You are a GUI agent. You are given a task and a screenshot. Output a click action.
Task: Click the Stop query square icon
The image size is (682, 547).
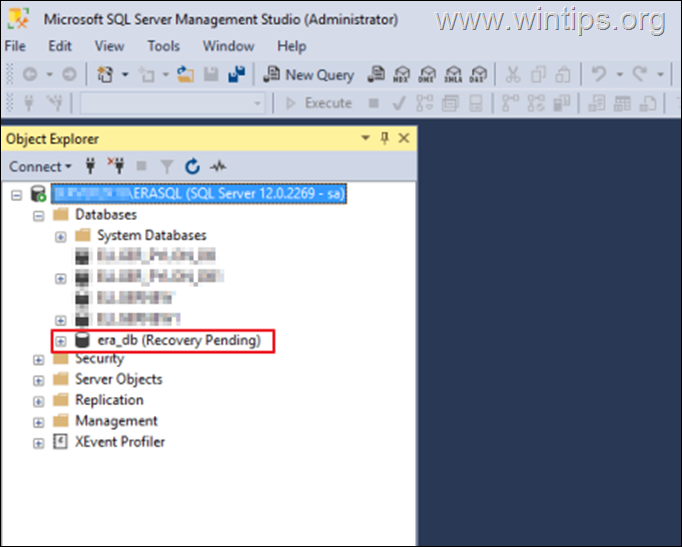coord(373,103)
